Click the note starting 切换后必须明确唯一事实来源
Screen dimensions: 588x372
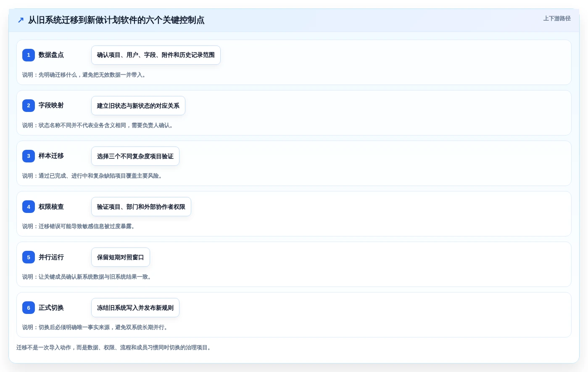[x=95, y=327]
